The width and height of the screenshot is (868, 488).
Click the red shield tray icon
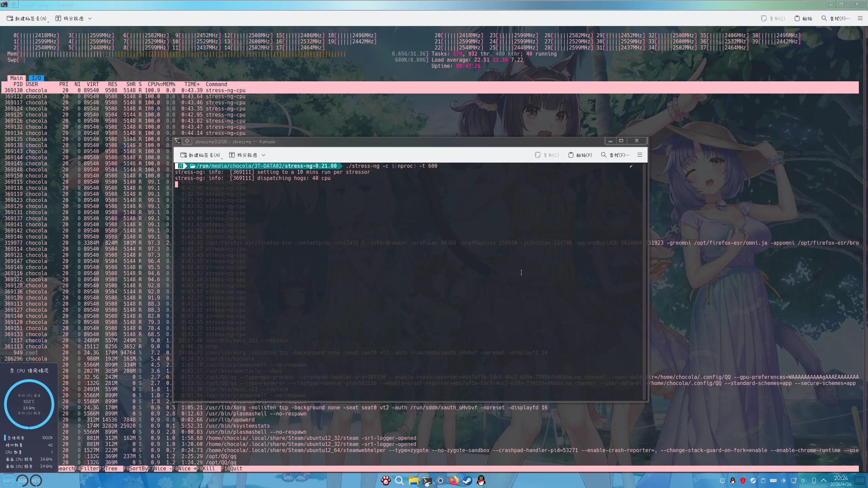click(743, 481)
